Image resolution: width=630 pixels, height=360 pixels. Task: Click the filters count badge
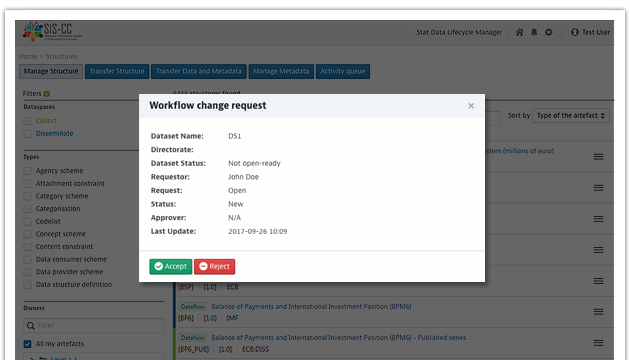pyautogui.click(x=47, y=94)
